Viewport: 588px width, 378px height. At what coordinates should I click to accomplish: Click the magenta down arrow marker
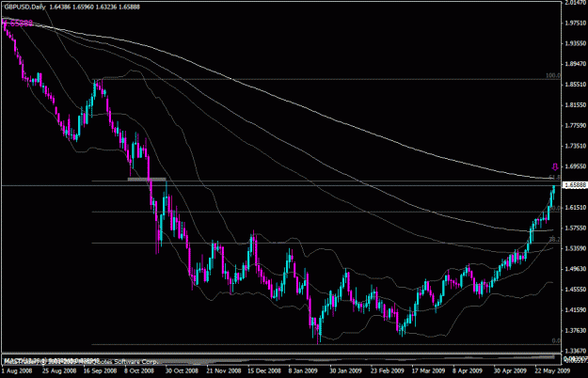click(555, 166)
